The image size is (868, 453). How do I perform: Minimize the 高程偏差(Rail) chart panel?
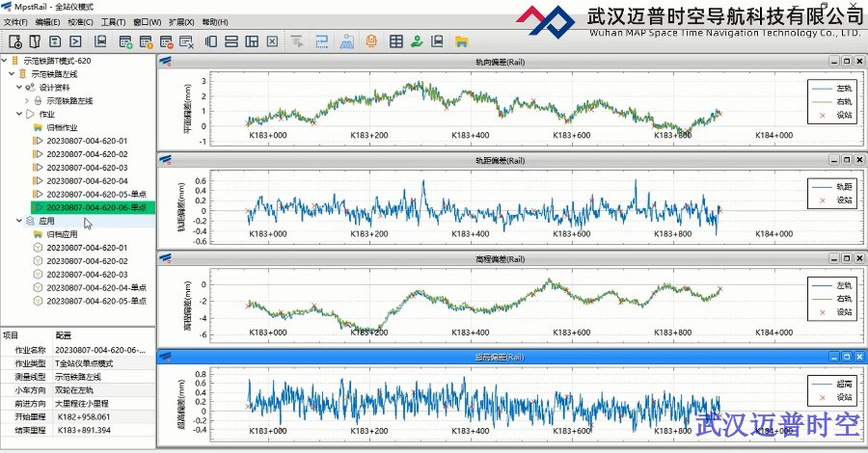834,258
